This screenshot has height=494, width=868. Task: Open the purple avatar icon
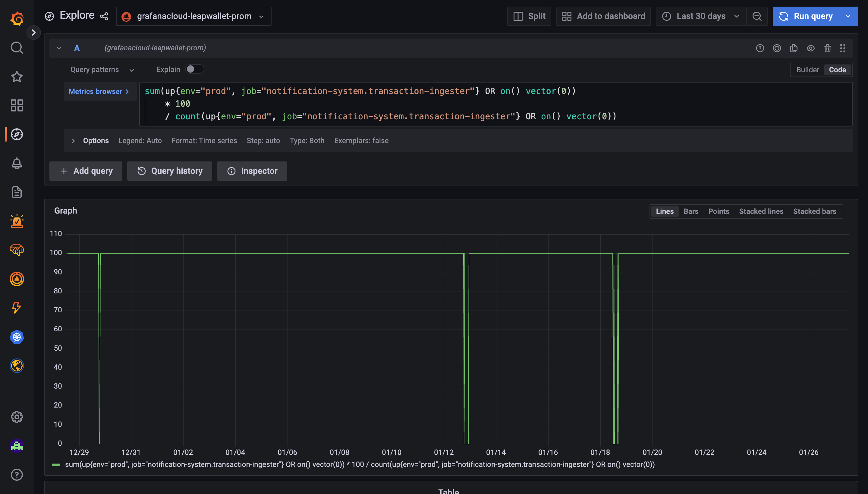[x=17, y=446]
